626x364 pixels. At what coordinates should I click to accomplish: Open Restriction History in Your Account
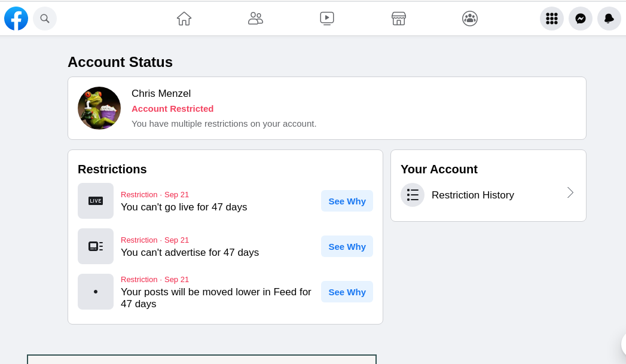point(472,195)
